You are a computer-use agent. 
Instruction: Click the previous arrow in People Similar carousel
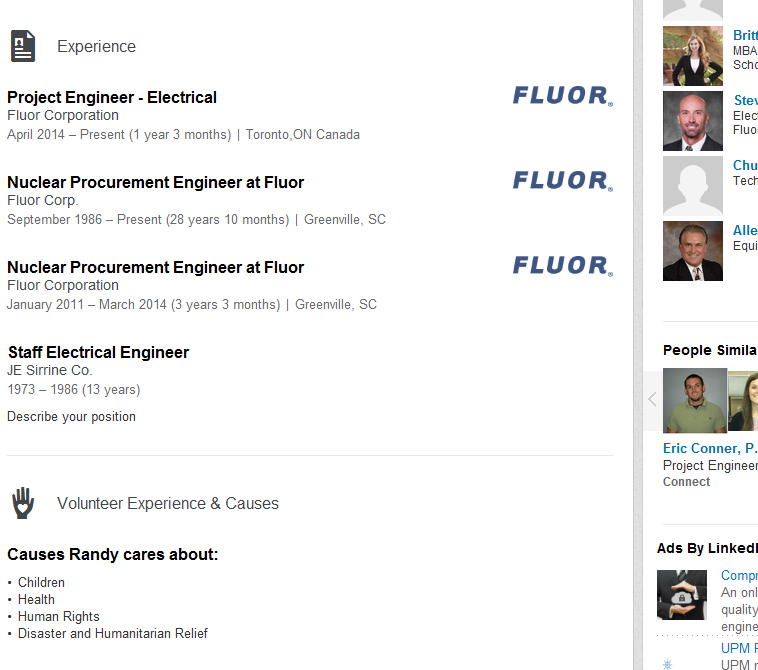(x=652, y=399)
